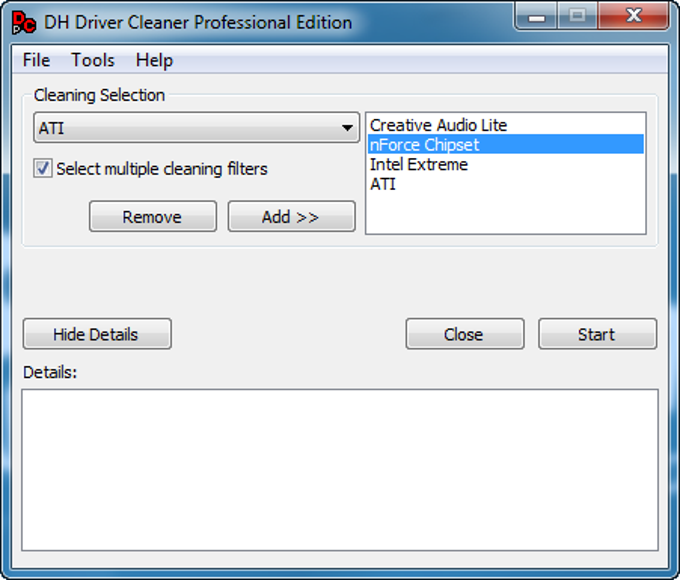Open the Help menu
Viewport: 680px width, 580px height.
point(154,60)
